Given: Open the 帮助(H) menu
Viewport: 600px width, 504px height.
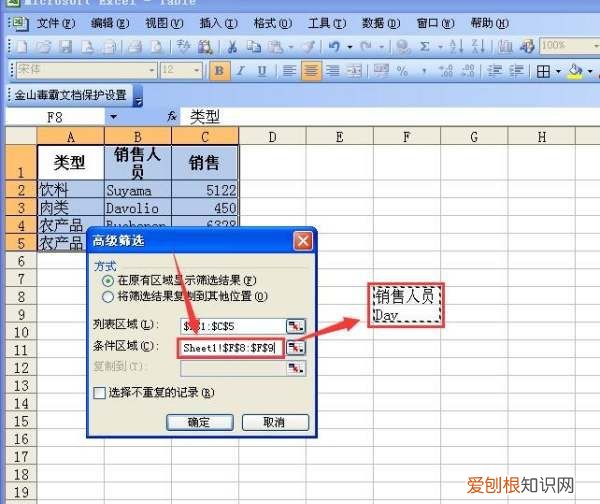Looking at the screenshot, I should [x=489, y=23].
